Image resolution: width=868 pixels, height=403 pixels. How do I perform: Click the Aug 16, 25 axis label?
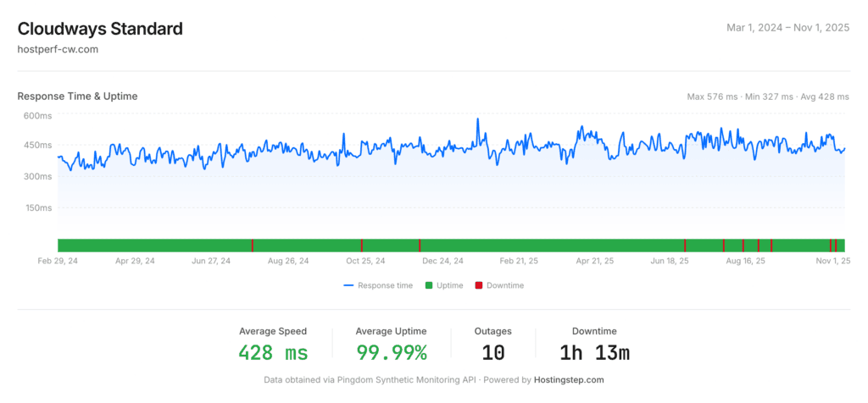[x=746, y=261]
